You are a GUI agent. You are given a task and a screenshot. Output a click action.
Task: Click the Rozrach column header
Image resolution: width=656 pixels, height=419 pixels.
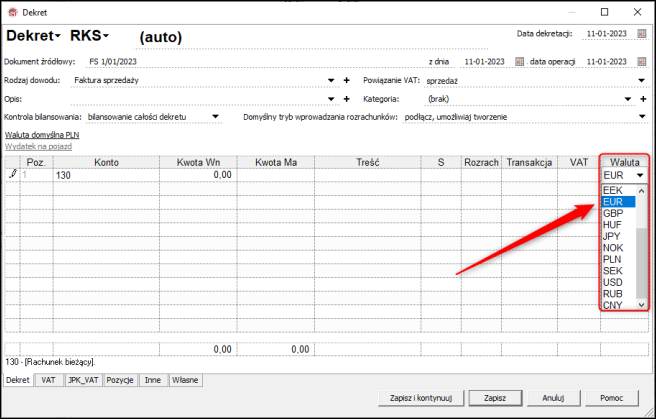[482, 162]
